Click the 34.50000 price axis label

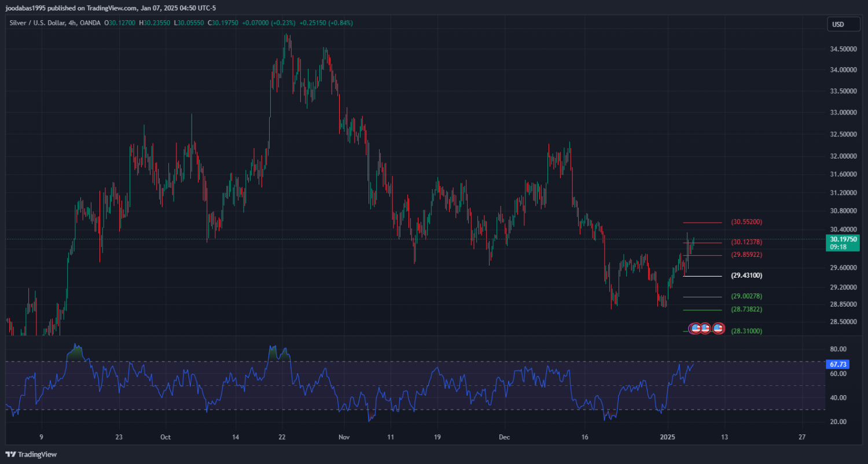point(843,49)
